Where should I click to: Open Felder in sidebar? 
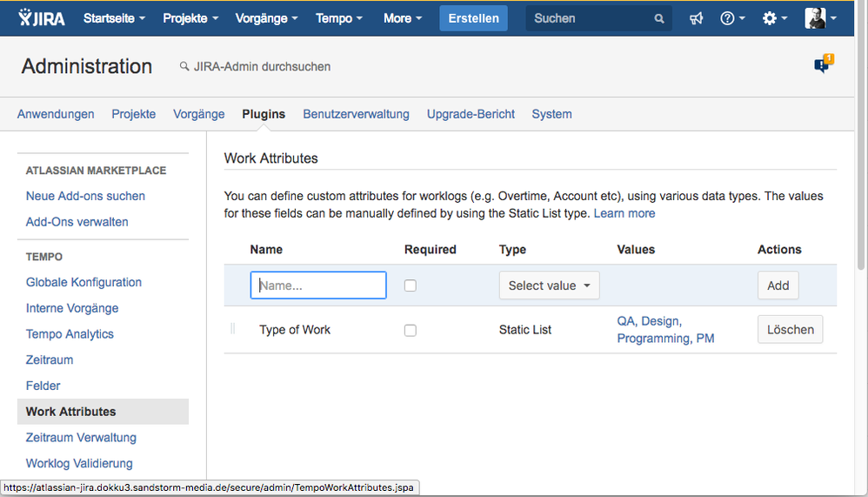point(43,386)
